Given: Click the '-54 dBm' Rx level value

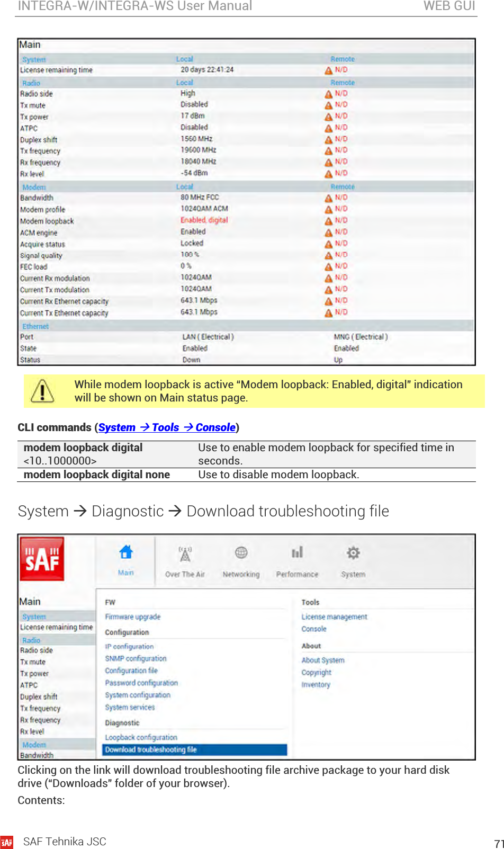Looking at the screenshot, I should coord(194,173).
